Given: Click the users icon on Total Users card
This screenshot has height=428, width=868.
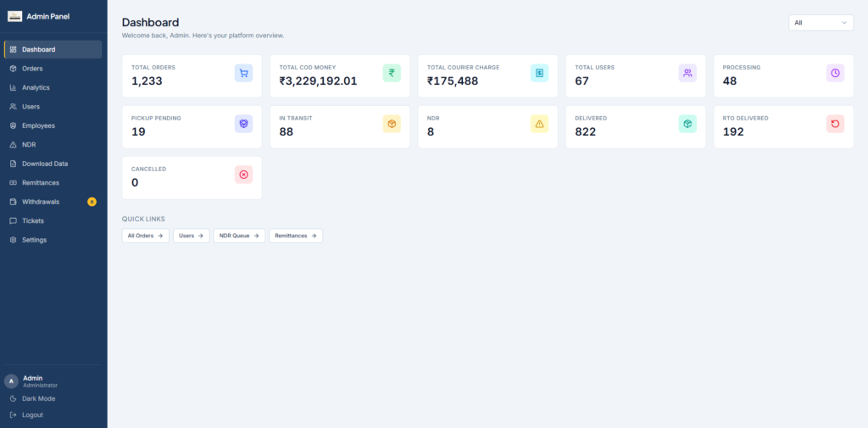Looking at the screenshot, I should (687, 73).
